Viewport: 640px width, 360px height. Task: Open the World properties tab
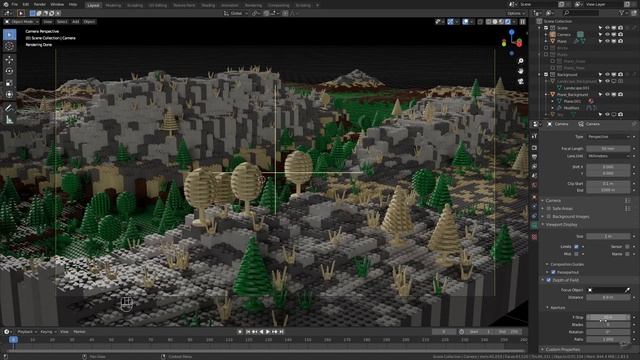534,185
